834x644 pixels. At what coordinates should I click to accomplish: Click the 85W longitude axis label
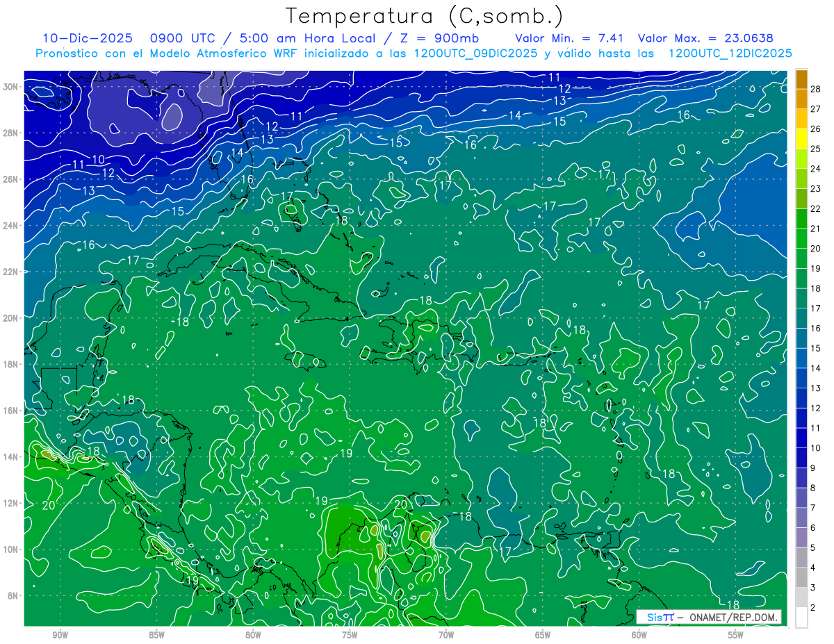click(x=156, y=636)
